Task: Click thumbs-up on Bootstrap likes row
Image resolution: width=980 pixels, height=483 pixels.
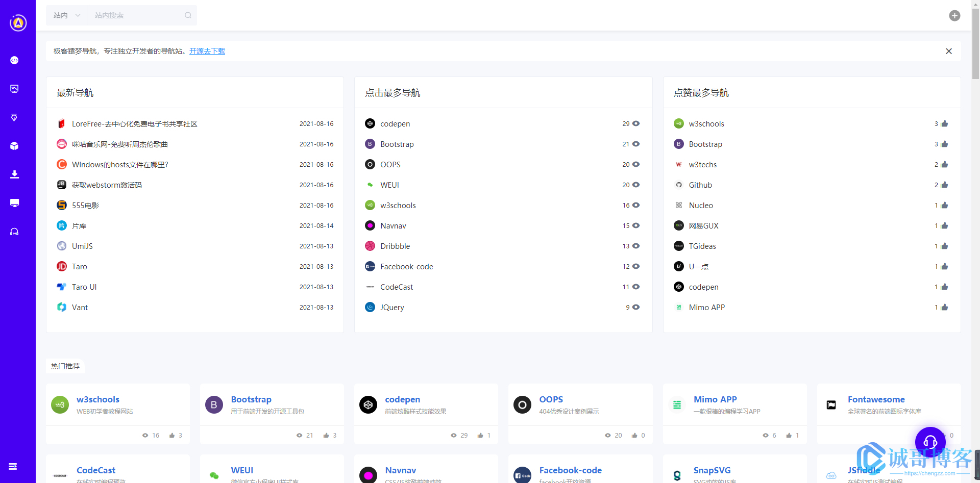Action: (x=944, y=144)
